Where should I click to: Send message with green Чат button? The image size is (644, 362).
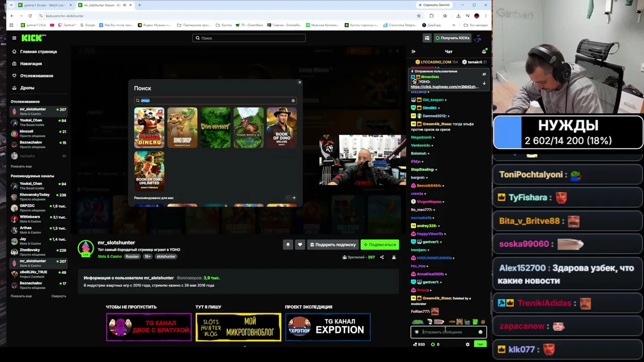coord(480,344)
